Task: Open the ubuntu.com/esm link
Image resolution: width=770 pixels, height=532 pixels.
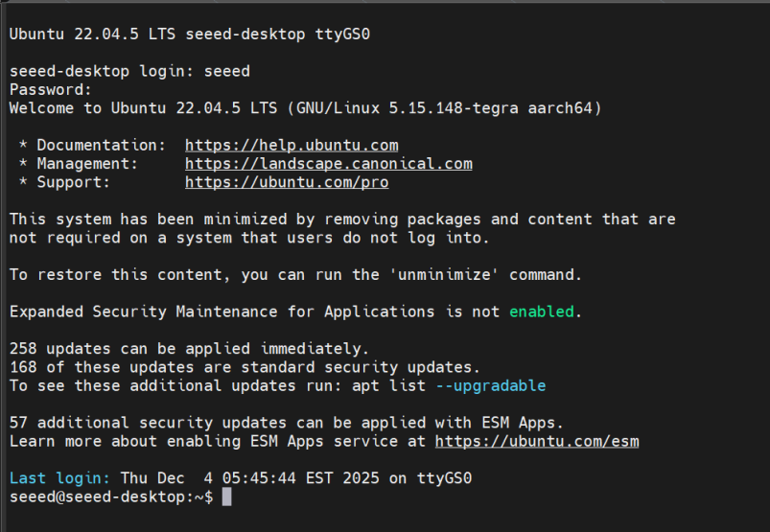Action: point(536,442)
